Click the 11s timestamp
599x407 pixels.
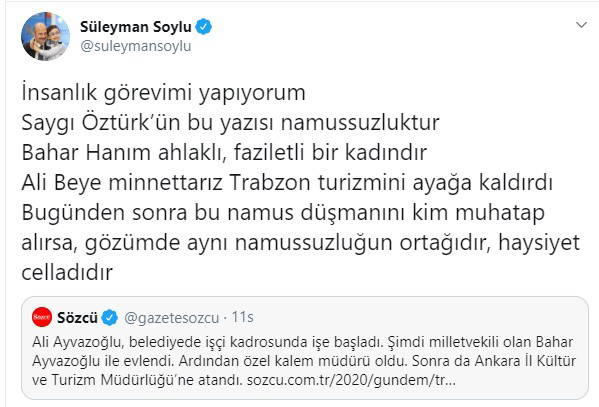point(243,317)
